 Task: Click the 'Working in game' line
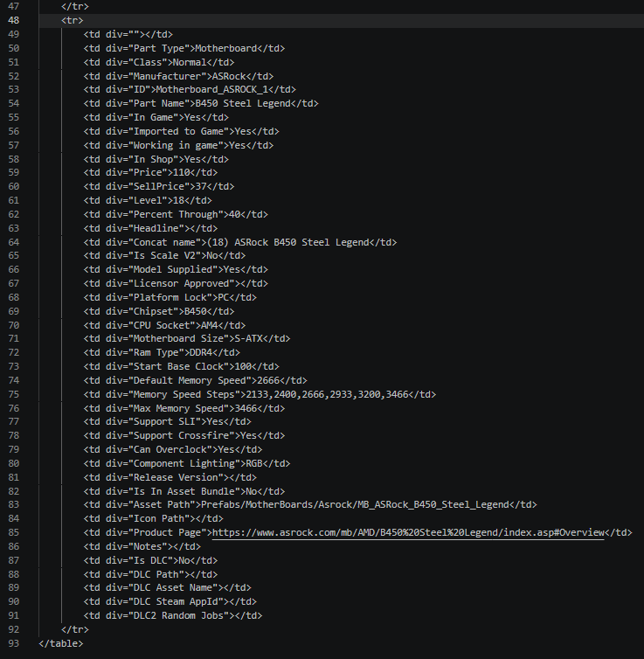[x=178, y=145]
